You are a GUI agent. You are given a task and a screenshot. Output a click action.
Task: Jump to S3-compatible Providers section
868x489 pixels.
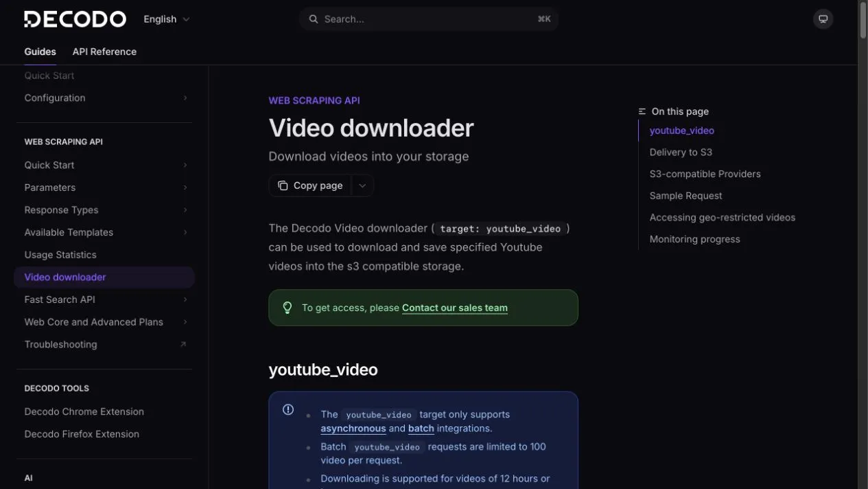pos(705,174)
